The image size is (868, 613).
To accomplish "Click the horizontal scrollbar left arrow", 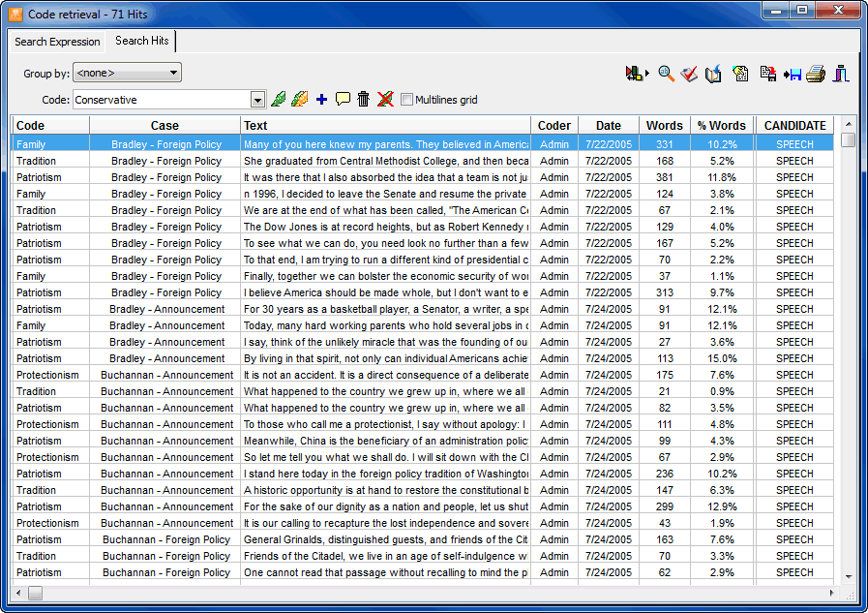I will pyautogui.click(x=18, y=593).
